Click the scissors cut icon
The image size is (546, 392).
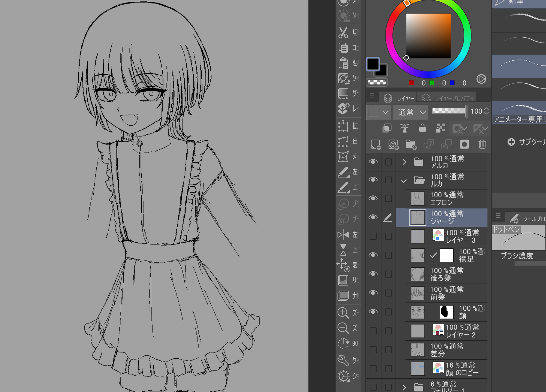point(343,32)
